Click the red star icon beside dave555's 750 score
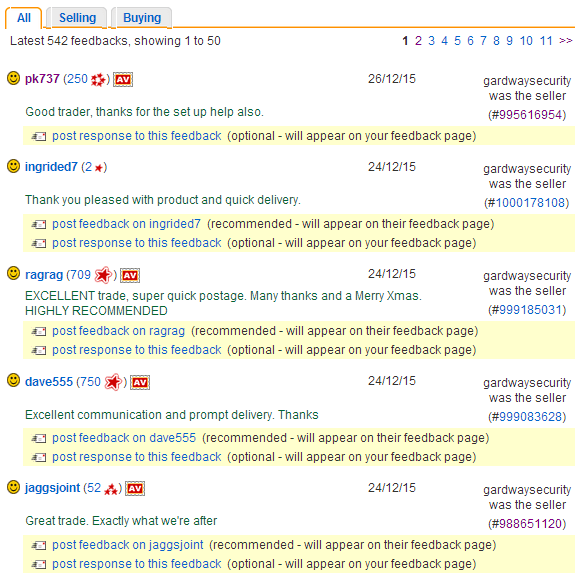 click(113, 382)
